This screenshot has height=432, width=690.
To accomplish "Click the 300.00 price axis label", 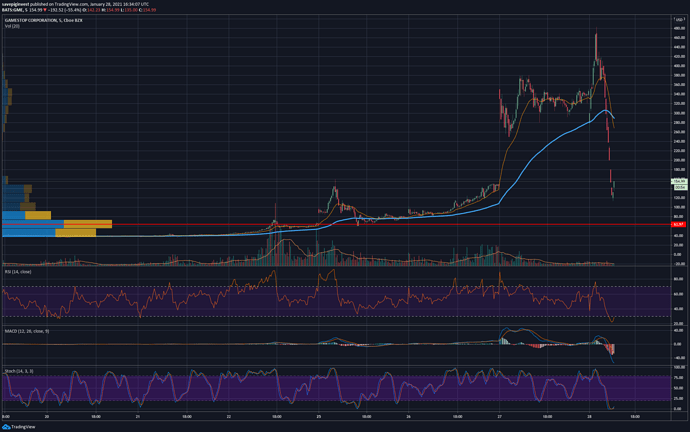I will (679, 113).
